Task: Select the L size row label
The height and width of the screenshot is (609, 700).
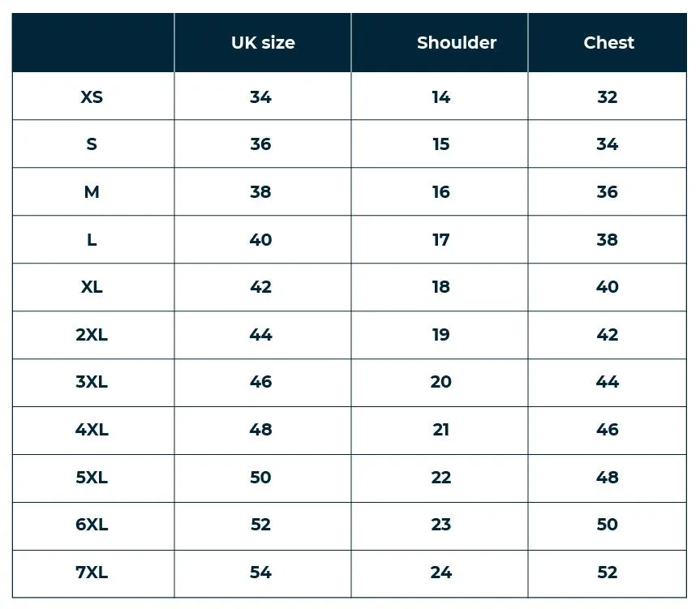Action: coord(92,239)
